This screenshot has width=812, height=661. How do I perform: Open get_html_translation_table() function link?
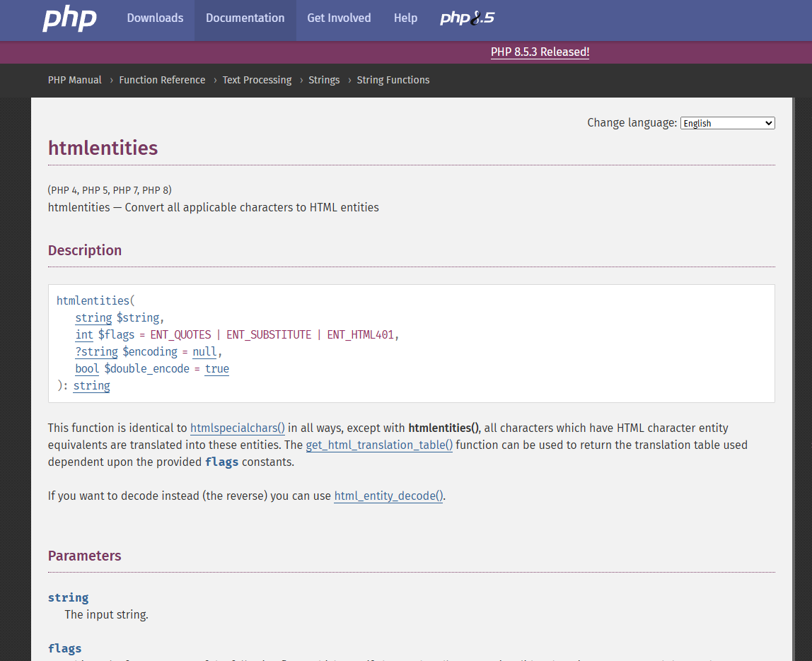point(379,445)
